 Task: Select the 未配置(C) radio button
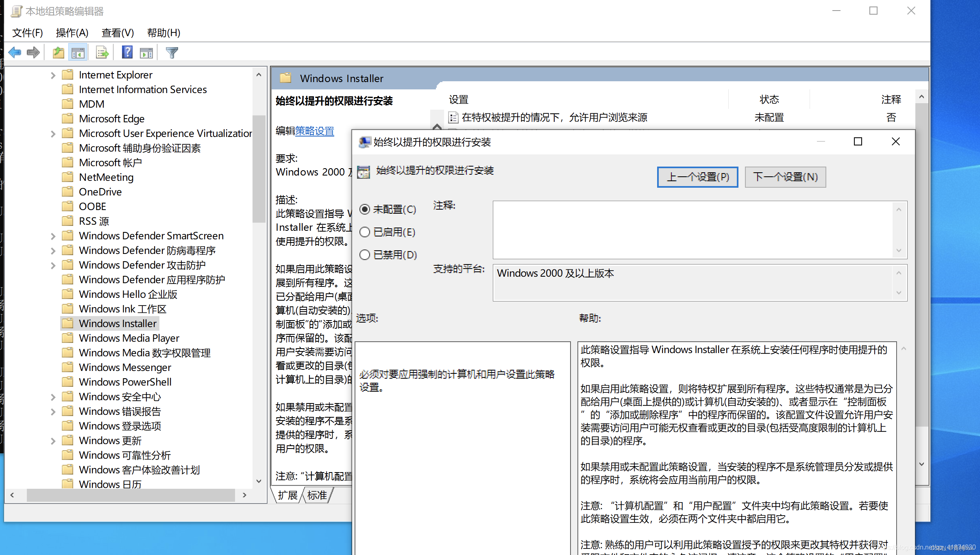coord(365,209)
